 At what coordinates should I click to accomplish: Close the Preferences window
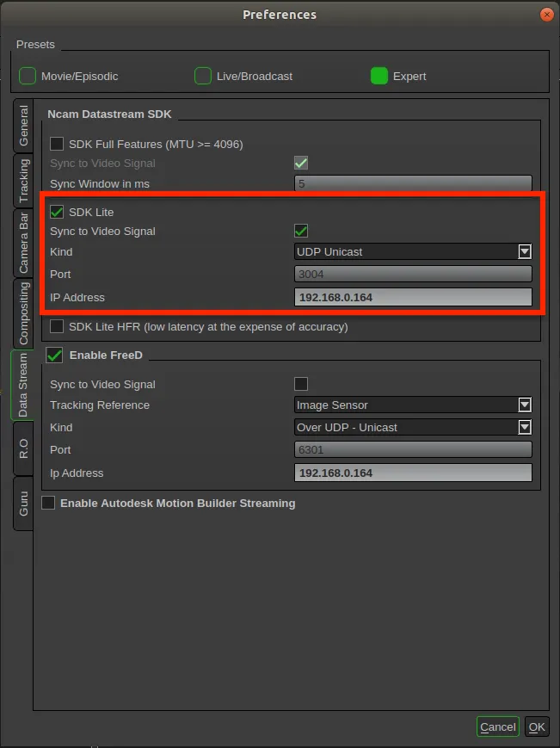546,15
